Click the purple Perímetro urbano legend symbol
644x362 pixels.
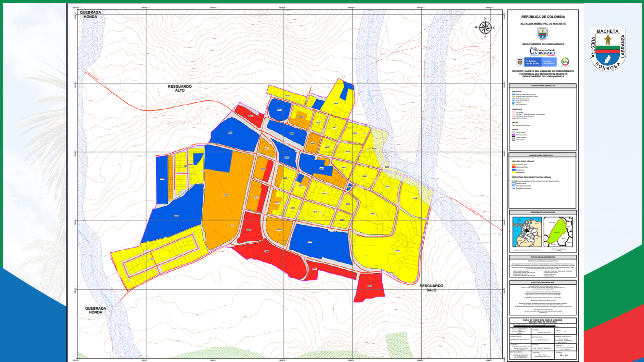tap(514, 135)
